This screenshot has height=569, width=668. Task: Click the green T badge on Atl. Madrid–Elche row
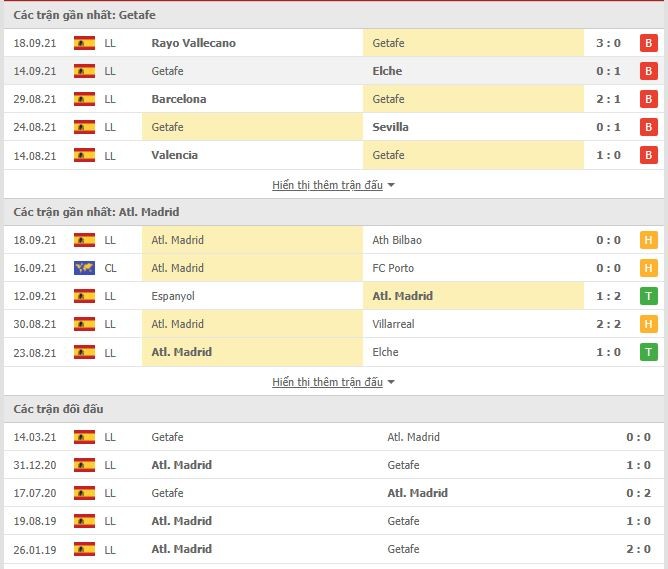648,352
